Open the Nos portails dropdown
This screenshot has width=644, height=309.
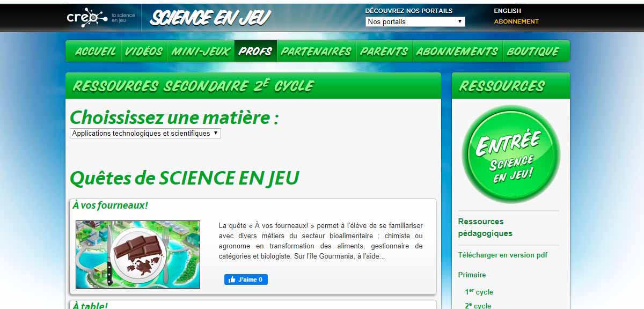pyautogui.click(x=415, y=21)
